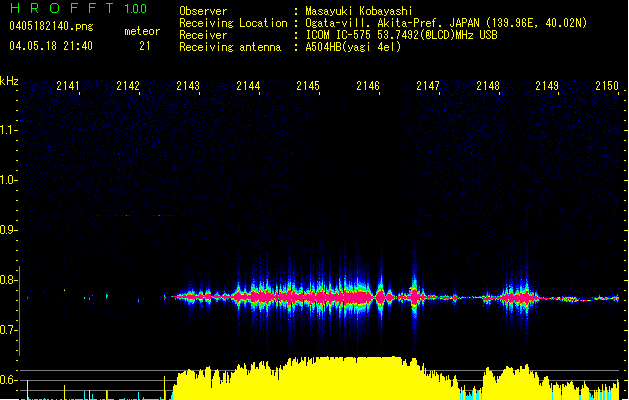The image size is (629, 400).
Task: Click the 2144 time marker
Action: 248,86
